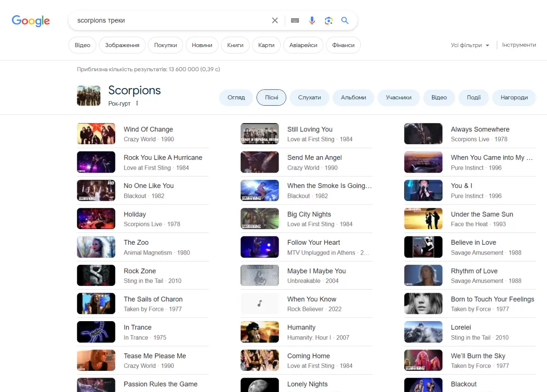Viewport: 547px width, 392px height.
Task: Open the song Coming Home
Action: click(307, 360)
